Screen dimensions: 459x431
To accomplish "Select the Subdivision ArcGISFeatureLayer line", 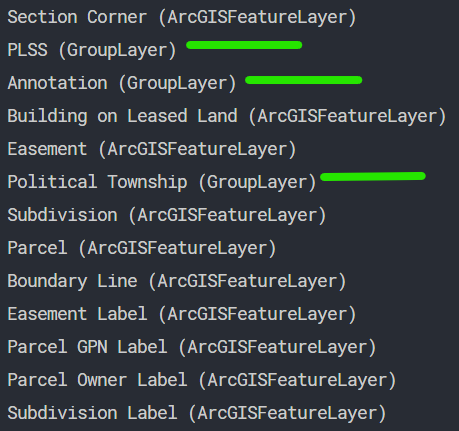I will point(167,215).
